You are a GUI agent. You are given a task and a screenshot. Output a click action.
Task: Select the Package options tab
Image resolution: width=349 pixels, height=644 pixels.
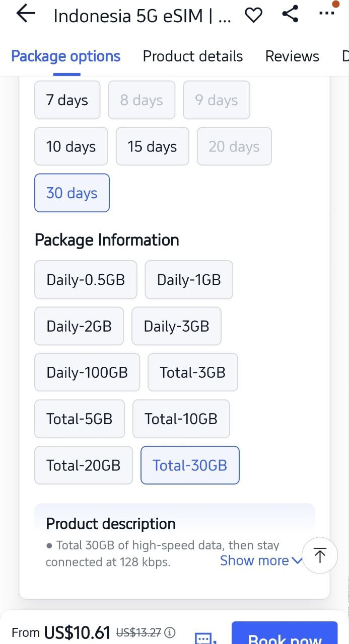[66, 56]
